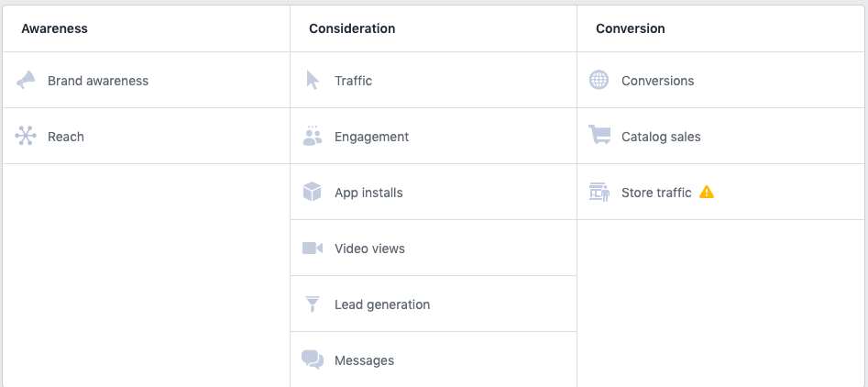Pick the Catalog sales objective

coord(721,137)
